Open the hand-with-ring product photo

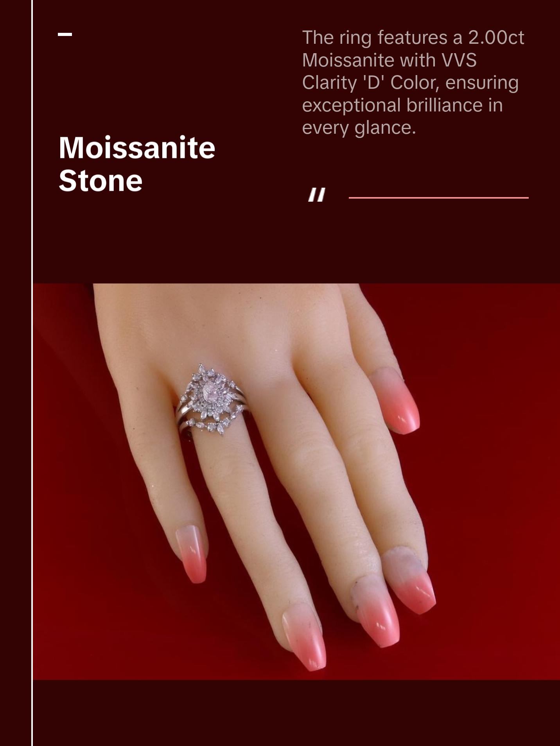[x=296, y=481]
